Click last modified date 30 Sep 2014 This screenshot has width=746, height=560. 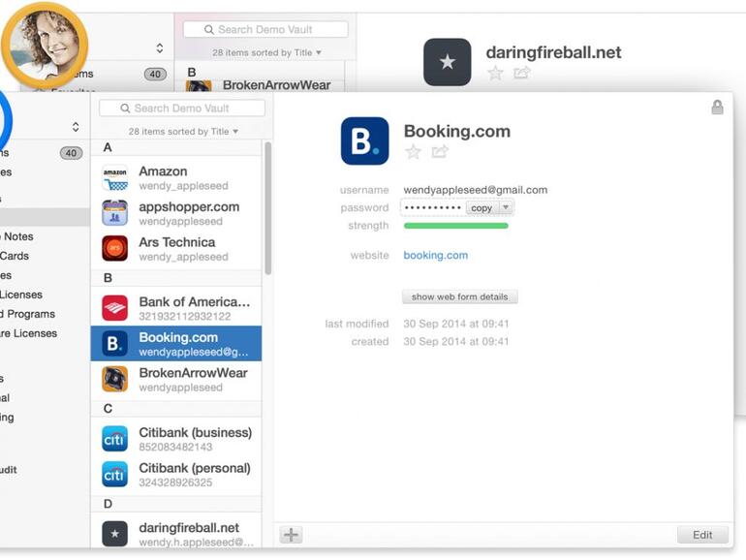pos(455,324)
